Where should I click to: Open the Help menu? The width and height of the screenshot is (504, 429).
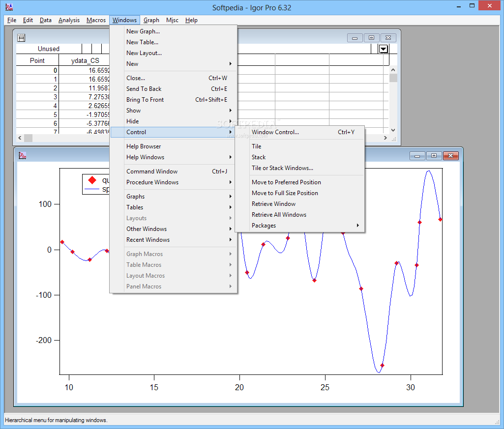coord(192,20)
